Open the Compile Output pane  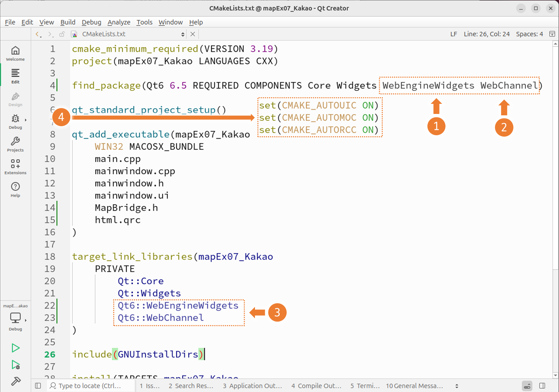(x=317, y=386)
